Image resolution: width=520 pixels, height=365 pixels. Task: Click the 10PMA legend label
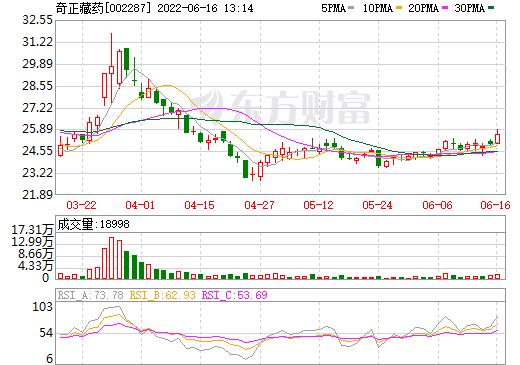click(377, 8)
